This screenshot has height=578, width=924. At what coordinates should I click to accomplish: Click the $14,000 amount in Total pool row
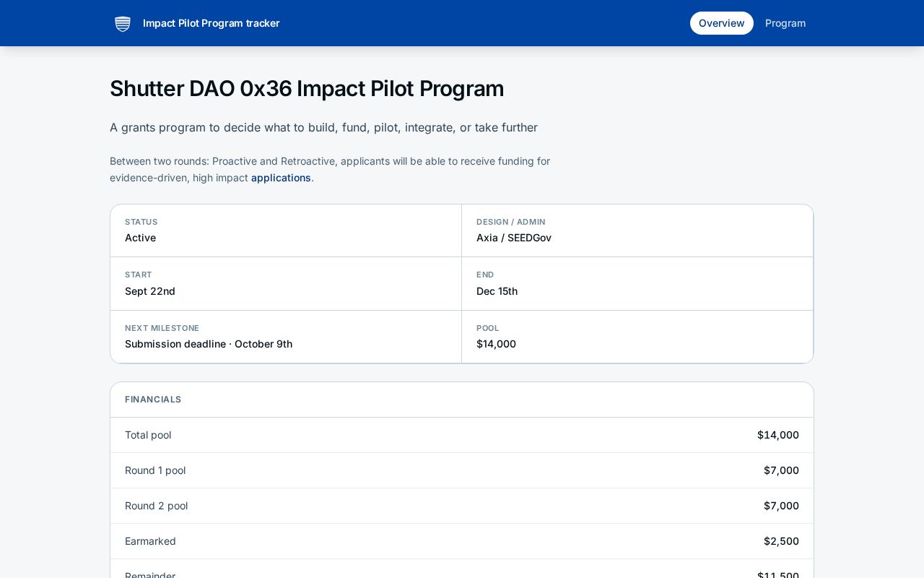point(778,435)
